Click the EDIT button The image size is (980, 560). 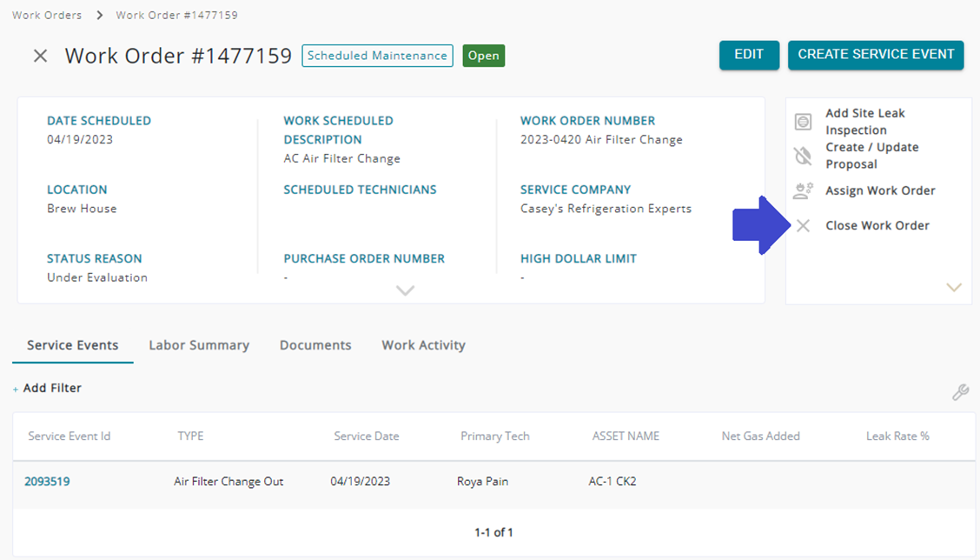[x=749, y=55]
